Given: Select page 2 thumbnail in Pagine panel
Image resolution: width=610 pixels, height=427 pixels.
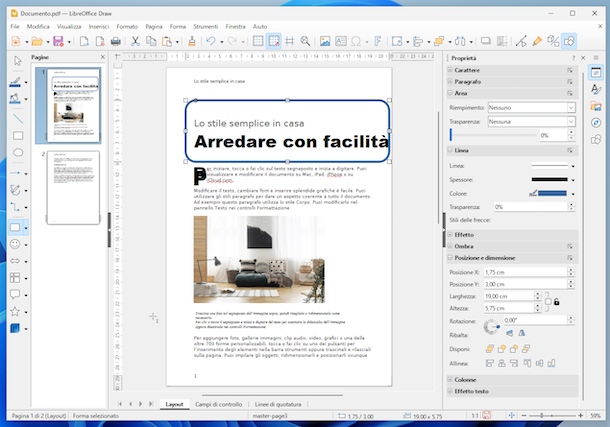Looking at the screenshot, I should [x=73, y=187].
